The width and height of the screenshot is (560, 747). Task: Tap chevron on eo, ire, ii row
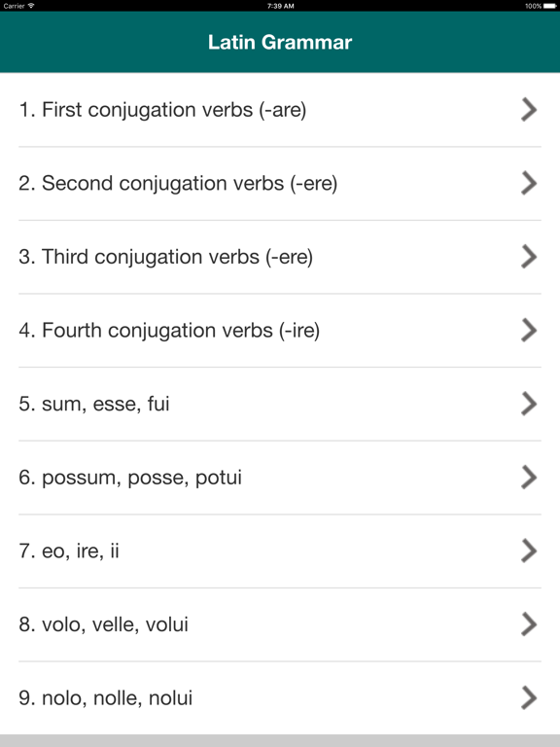[529, 551]
